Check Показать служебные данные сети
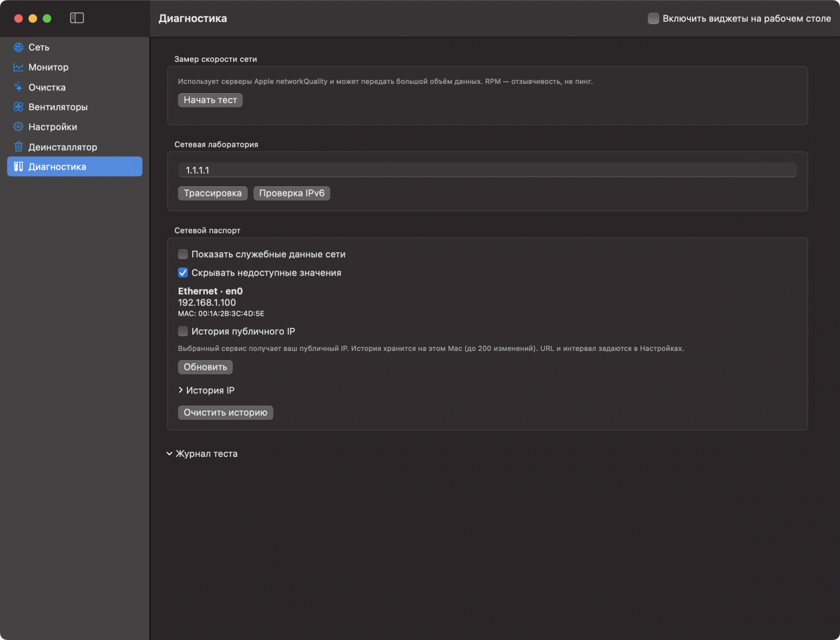840x640 pixels. [x=183, y=254]
